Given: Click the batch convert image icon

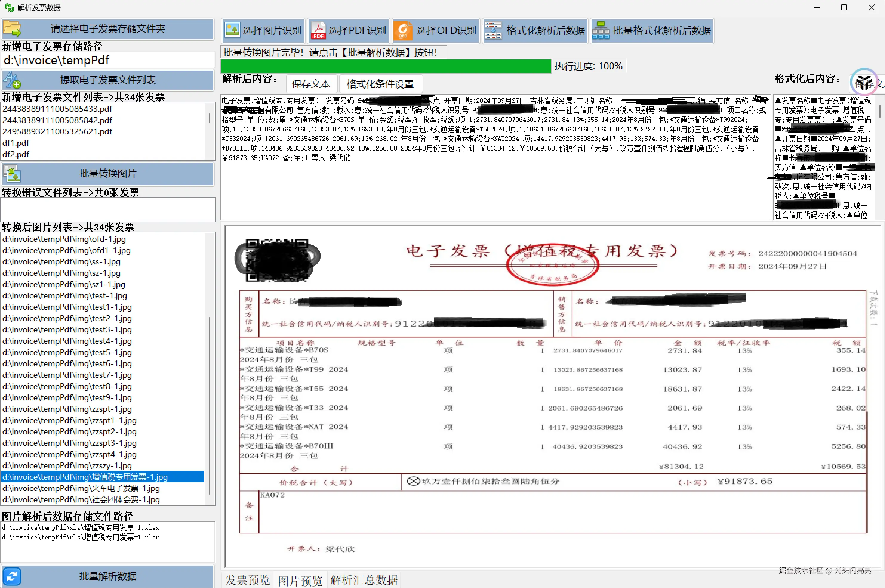Looking at the screenshot, I should click(12, 173).
